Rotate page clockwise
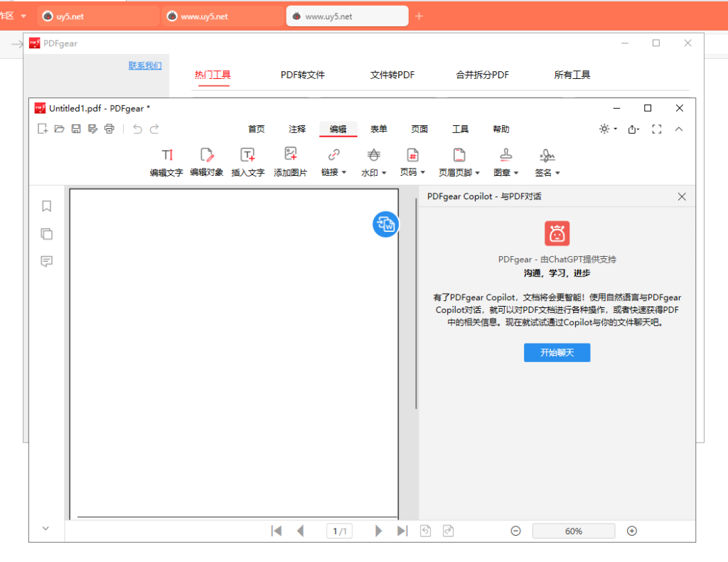 [448, 531]
